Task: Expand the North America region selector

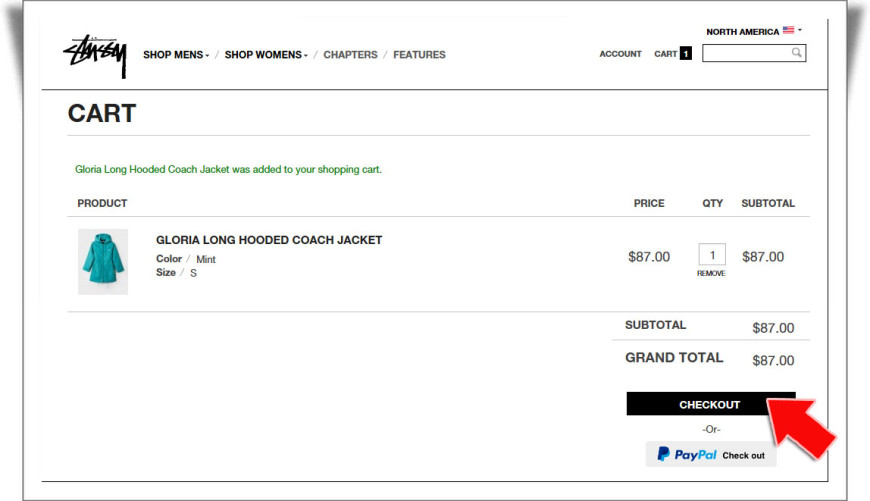Action: 753,31
